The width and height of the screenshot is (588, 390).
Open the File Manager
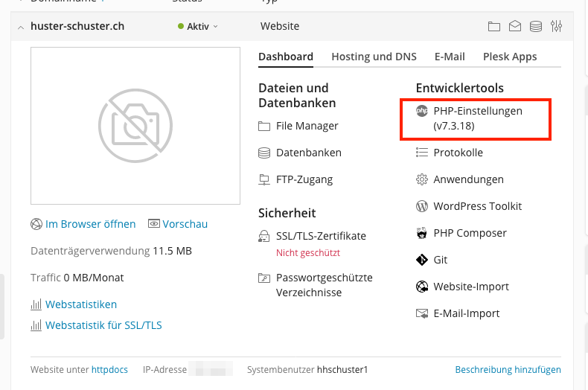pyautogui.click(x=307, y=126)
